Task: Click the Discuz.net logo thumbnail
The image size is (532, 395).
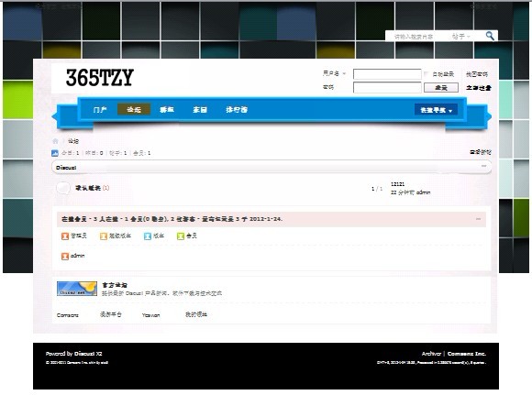Action: coord(77,289)
